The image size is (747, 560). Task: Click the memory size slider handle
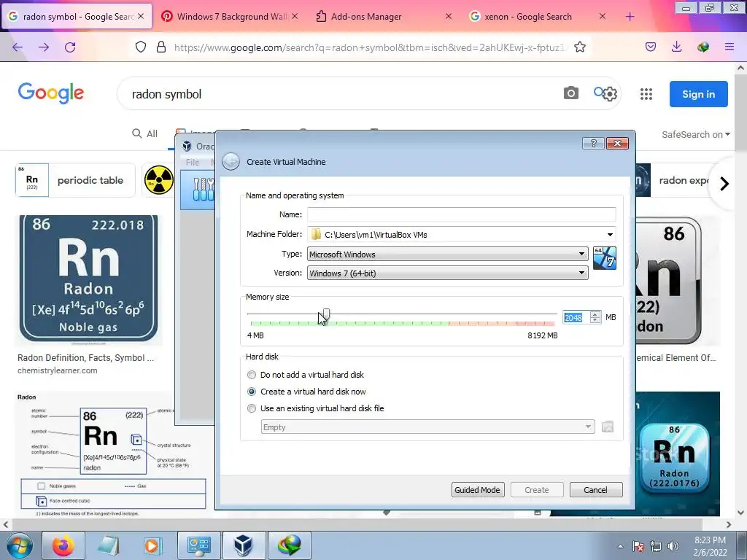coord(326,314)
